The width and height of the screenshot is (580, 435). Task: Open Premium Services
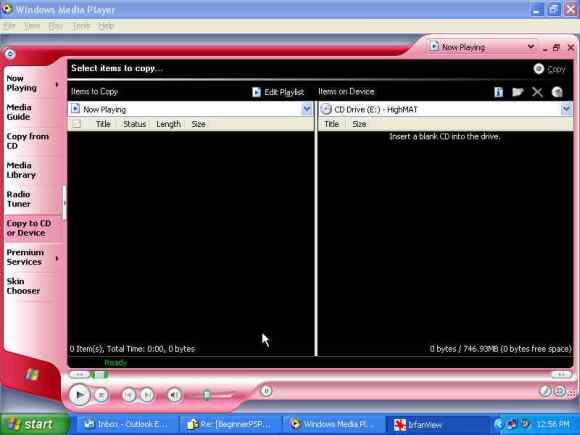[x=25, y=257]
